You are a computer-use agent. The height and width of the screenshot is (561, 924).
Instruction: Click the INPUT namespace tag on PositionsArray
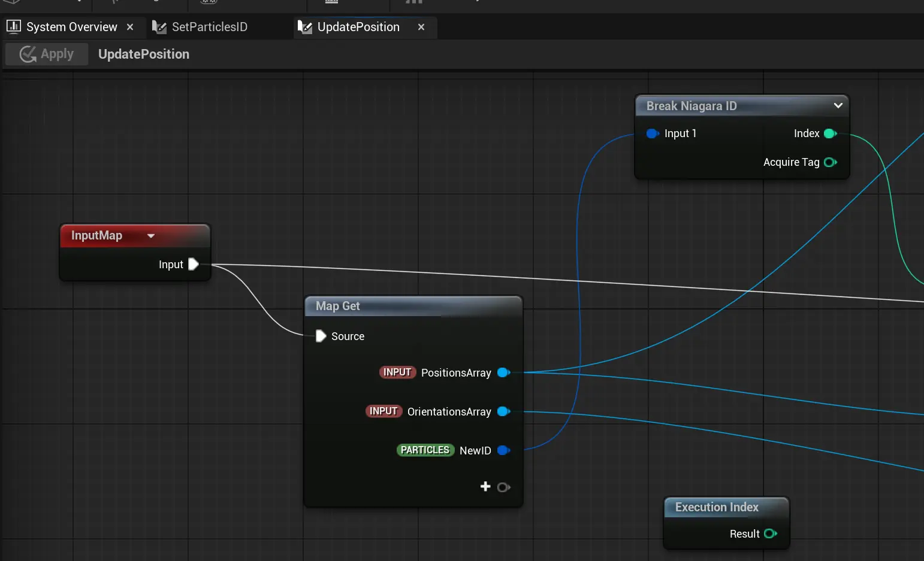click(x=397, y=372)
